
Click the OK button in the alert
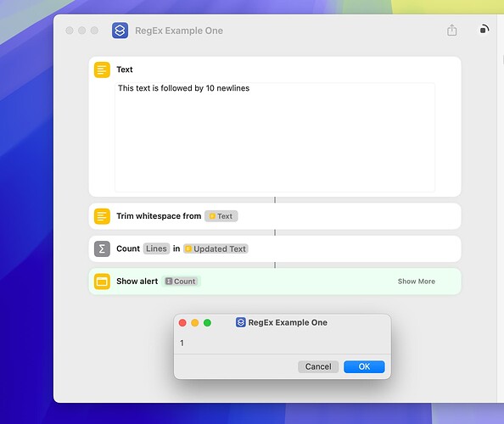[364, 366]
